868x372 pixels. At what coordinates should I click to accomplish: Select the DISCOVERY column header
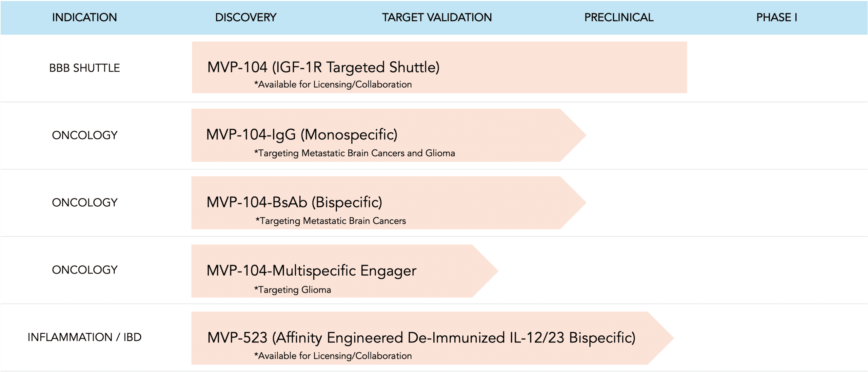click(x=246, y=17)
